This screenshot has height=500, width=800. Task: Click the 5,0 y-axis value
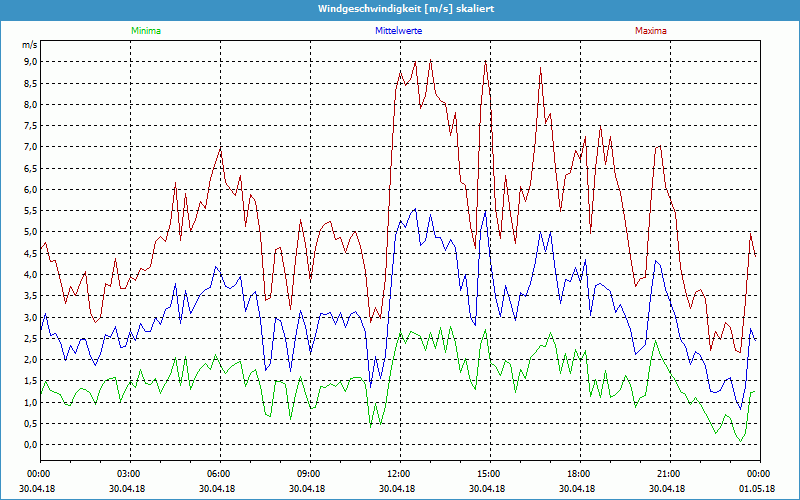pos(31,232)
